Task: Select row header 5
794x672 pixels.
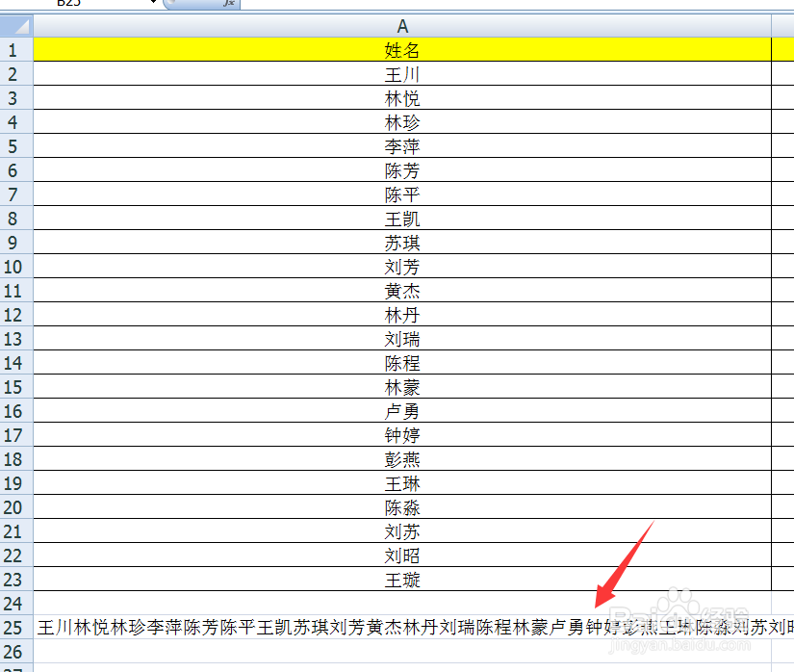Action: click(16, 145)
